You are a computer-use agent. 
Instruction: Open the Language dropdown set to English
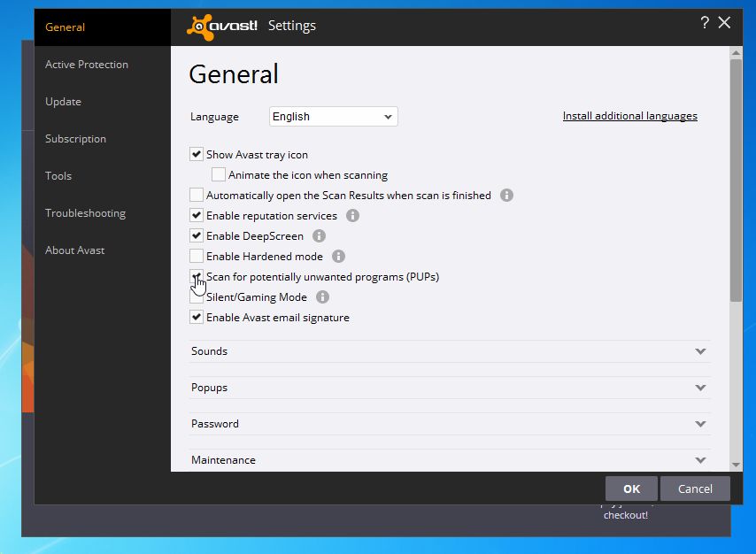(333, 117)
